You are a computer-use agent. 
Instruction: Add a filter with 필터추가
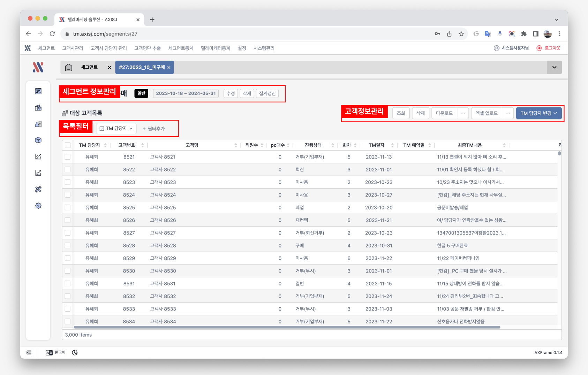click(154, 129)
